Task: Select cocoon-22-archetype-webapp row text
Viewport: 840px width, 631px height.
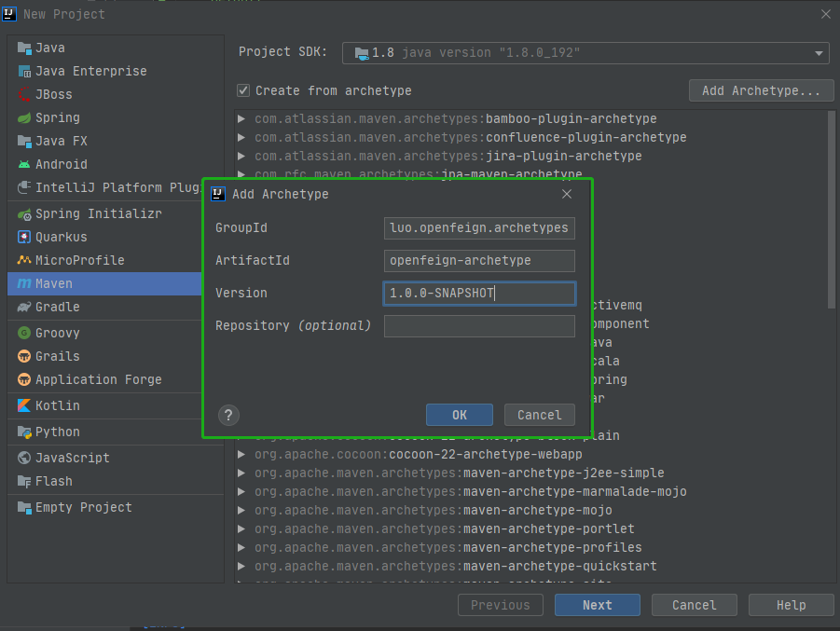Action: click(x=419, y=455)
